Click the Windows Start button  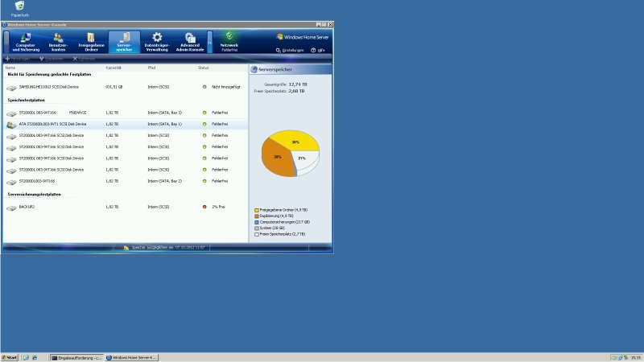tap(10, 357)
